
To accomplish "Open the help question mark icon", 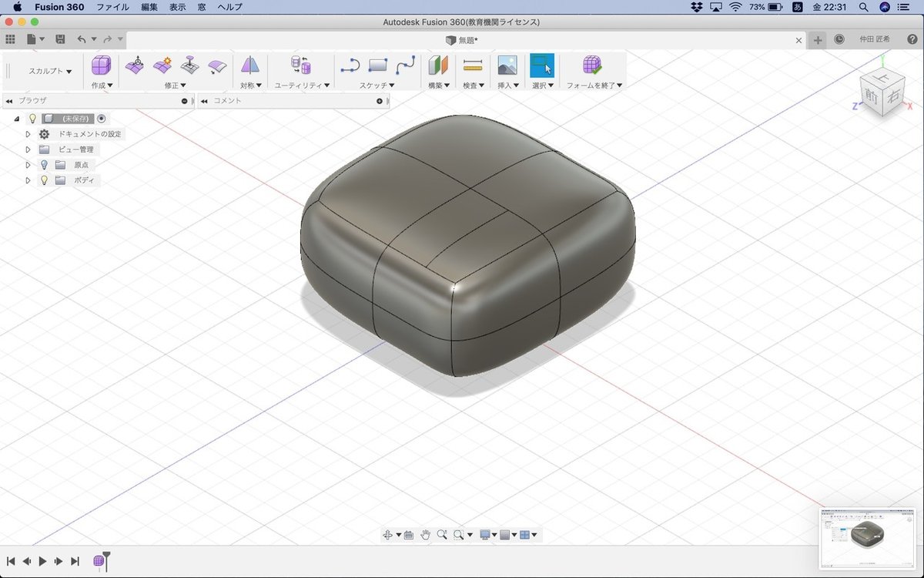I will click(x=912, y=39).
